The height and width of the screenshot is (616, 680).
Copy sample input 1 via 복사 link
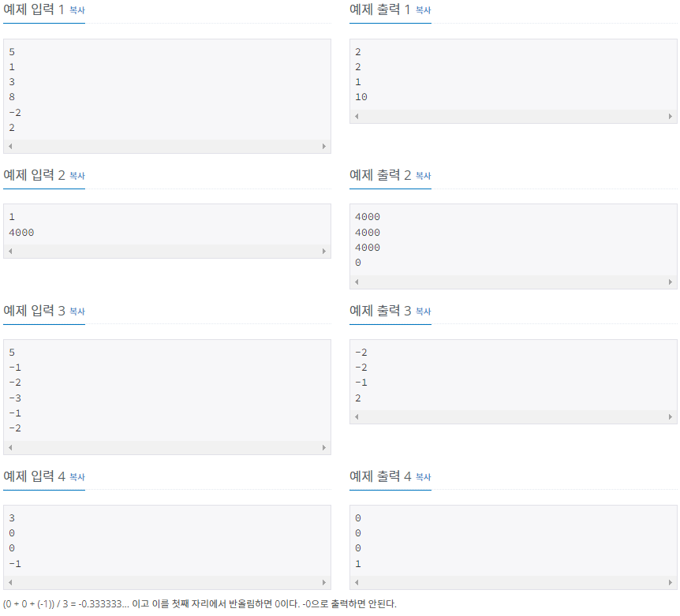77,10
